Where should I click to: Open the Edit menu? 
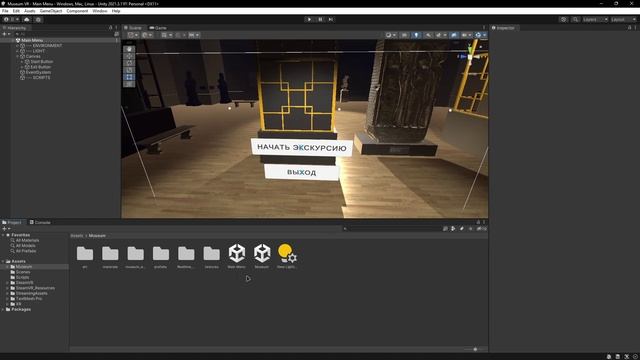click(16, 11)
